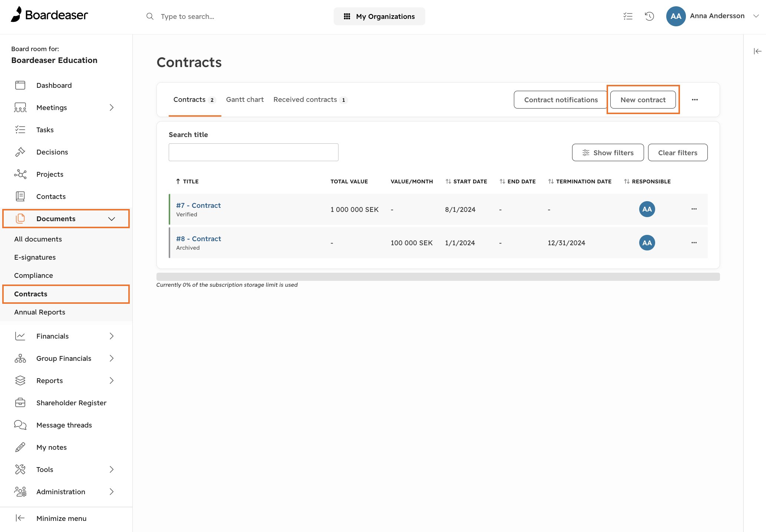This screenshot has width=766, height=532.
Task: Click the Financials chart icon
Action: coord(20,336)
